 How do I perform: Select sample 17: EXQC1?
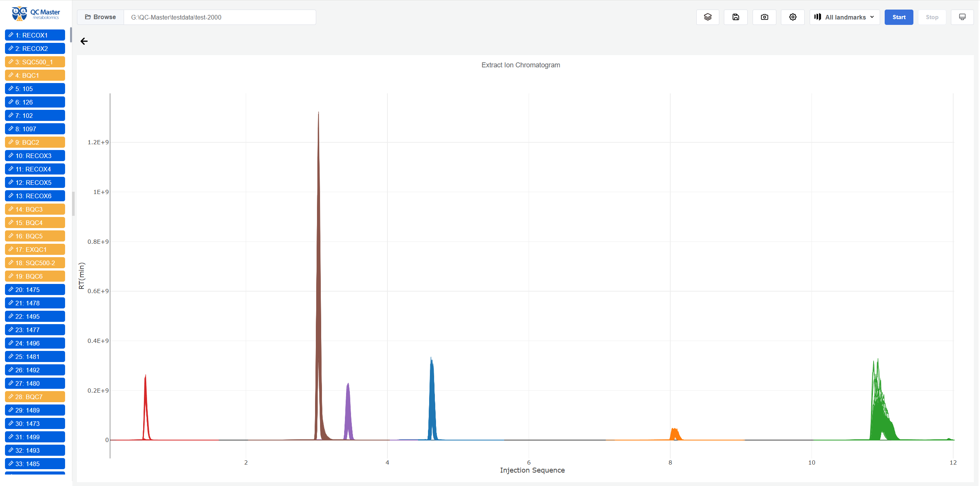point(35,250)
